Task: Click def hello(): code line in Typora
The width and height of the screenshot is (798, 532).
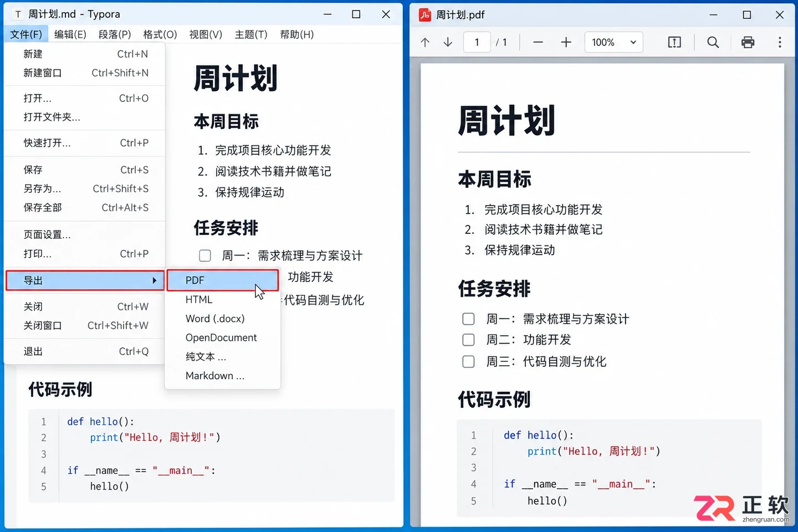Action: click(x=100, y=422)
